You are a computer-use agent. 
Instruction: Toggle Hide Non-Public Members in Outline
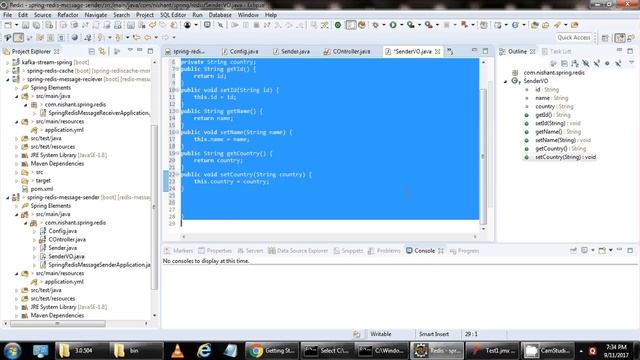point(607,64)
